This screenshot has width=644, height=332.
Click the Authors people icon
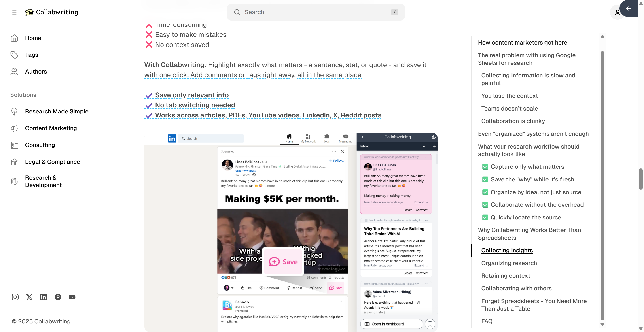[x=14, y=72]
